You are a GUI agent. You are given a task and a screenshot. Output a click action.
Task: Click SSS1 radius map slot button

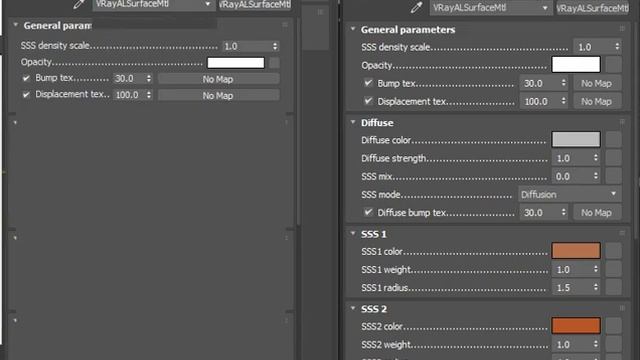pos(613,288)
